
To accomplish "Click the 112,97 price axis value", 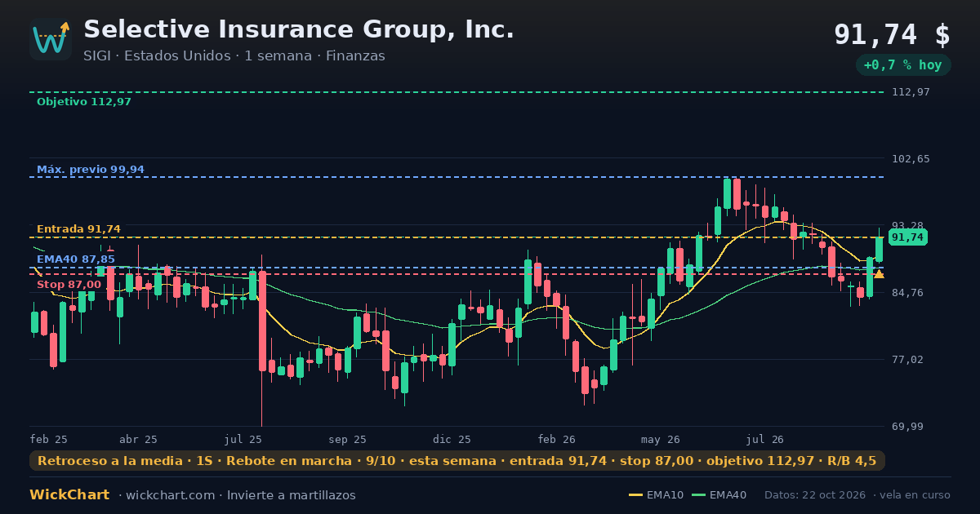I will tap(911, 92).
